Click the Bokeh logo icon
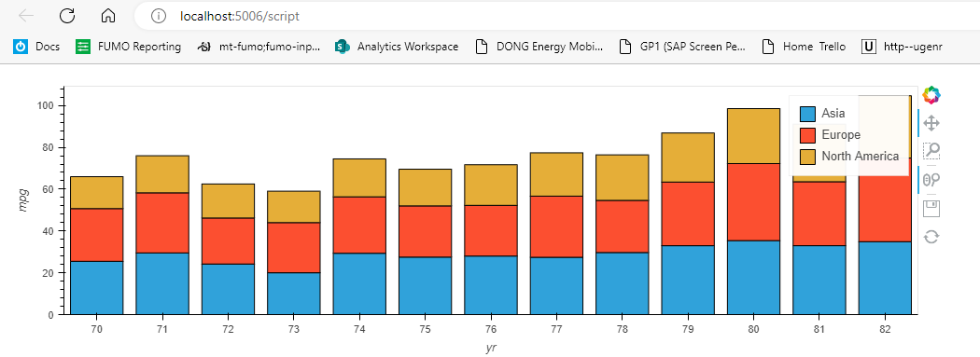Screen dimensions: 980x357 click(931, 95)
